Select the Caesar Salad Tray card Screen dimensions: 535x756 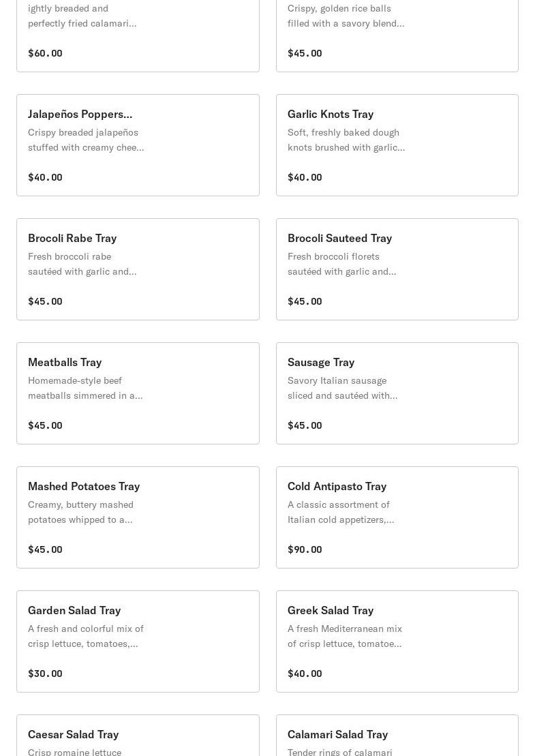pyautogui.click(x=138, y=736)
